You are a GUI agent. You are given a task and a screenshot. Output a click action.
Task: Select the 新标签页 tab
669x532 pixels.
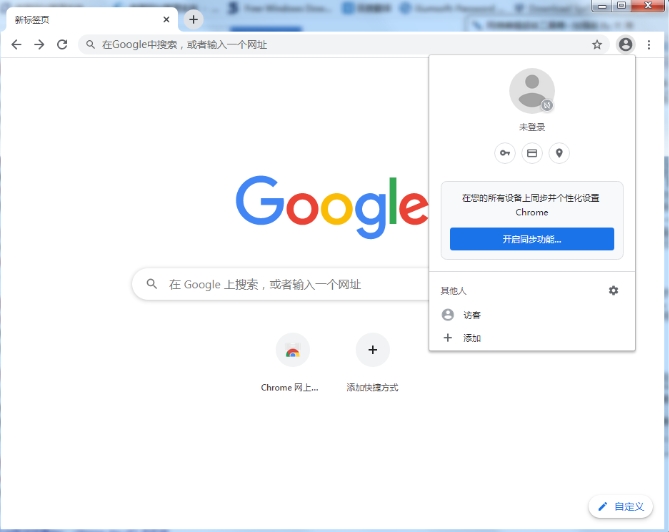tap(90, 19)
